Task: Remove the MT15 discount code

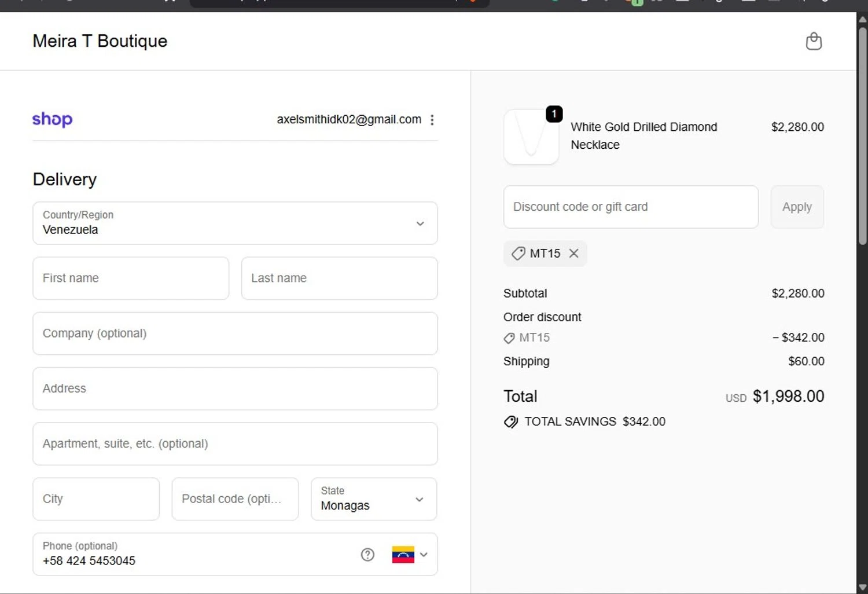Action: [573, 254]
